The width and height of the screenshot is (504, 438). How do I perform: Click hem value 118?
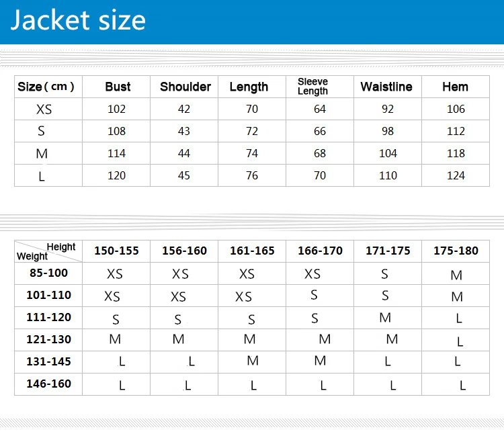456,153
